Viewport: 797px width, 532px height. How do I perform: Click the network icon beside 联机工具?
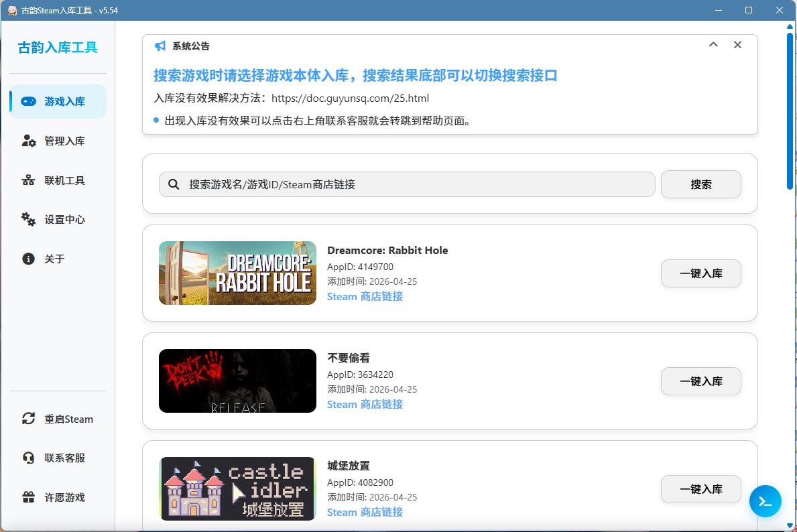(x=28, y=180)
